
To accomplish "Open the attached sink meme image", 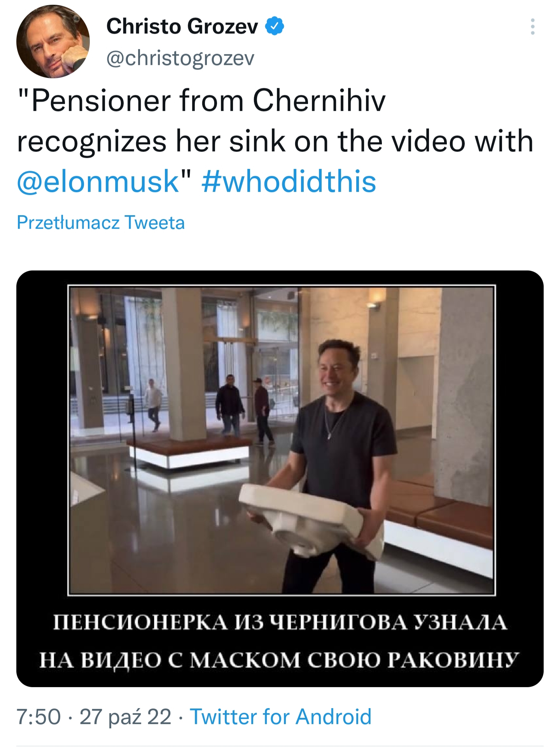I will [x=280, y=479].
